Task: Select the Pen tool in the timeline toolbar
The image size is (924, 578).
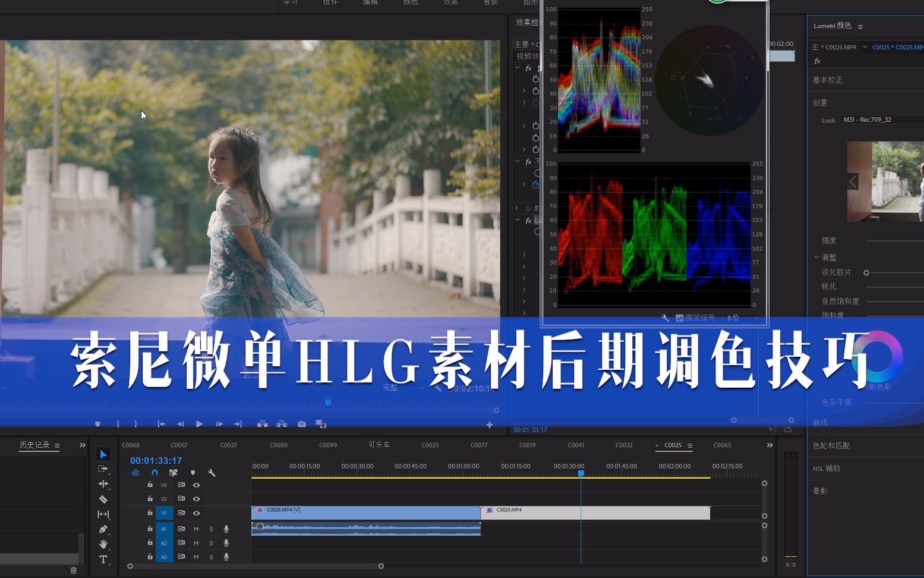Action: coord(103,529)
